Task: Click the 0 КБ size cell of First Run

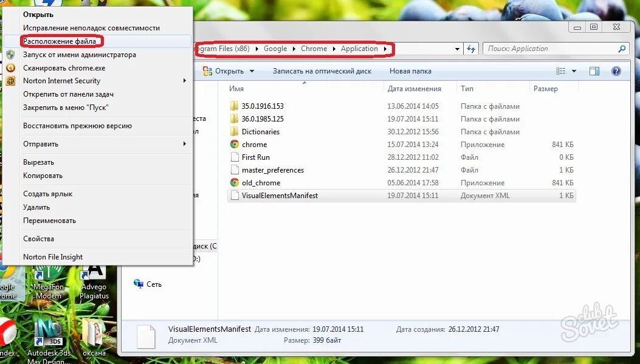Action: point(566,157)
